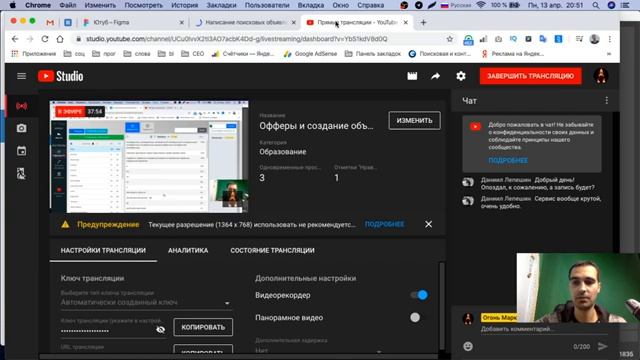The height and width of the screenshot is (360, 640).
Task: Open the YouTube Studio hamburger menu
Action: coord(21,76)
